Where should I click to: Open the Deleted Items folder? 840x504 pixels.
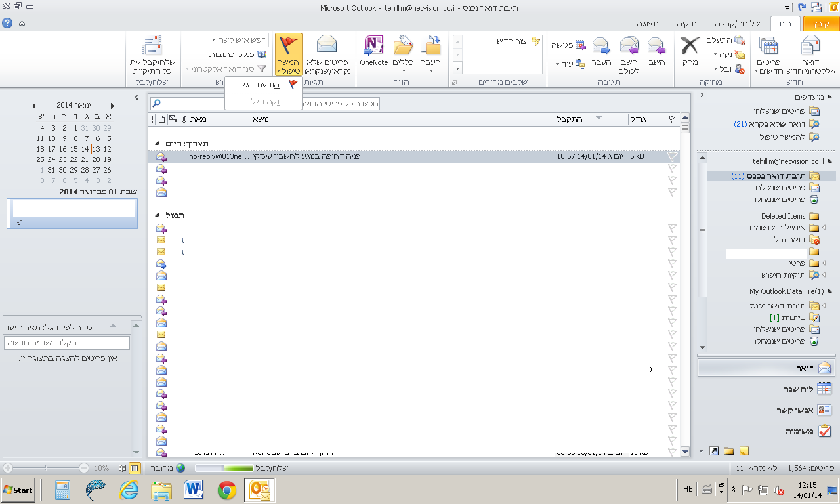[790, 216]
